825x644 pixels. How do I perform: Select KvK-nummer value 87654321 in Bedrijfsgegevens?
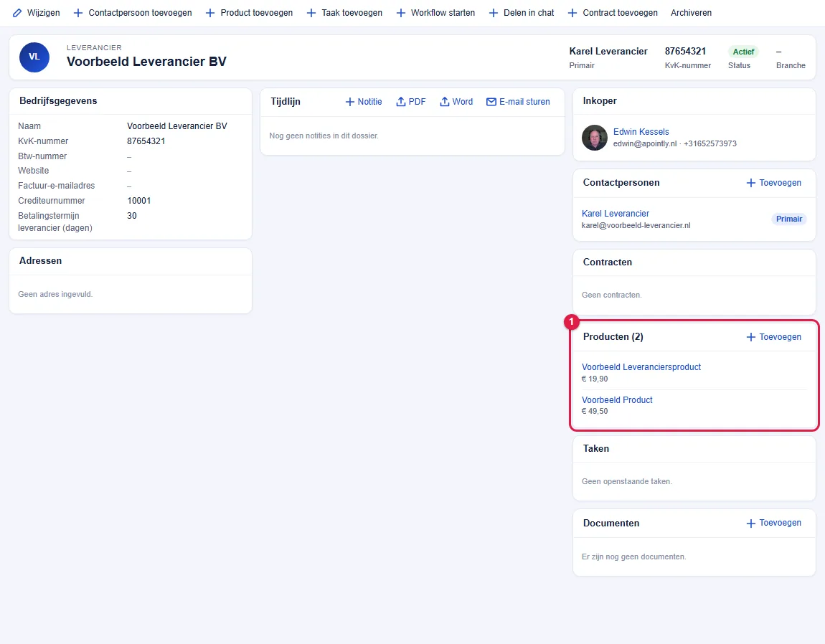click(146, 141)
